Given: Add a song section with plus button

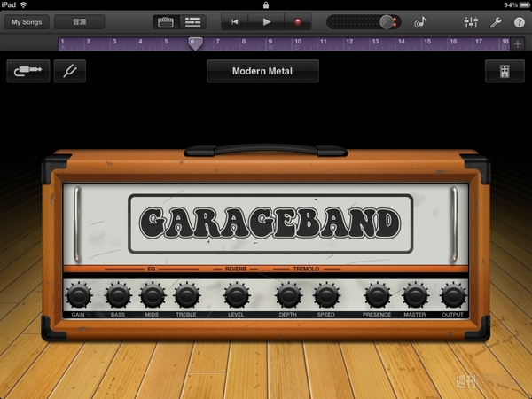Looking at the screenshot, I should pyautogui.click(x=518, y=43).
